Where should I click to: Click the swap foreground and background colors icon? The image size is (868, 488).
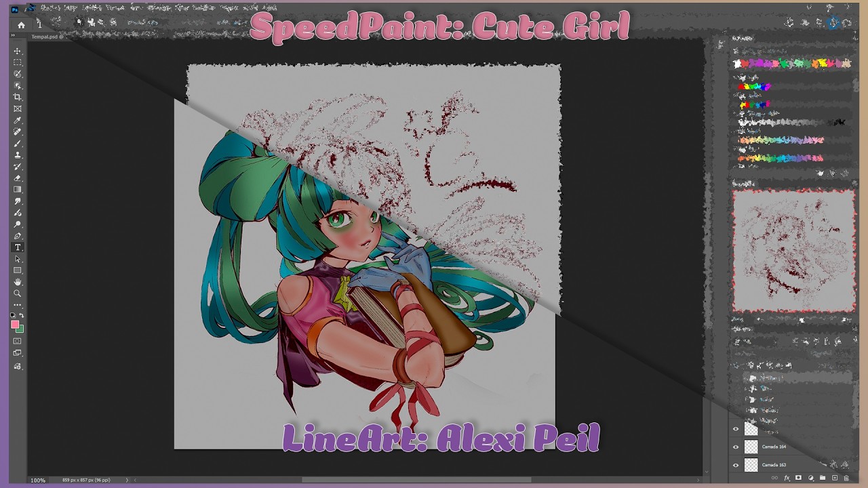[x=22, y=315]
